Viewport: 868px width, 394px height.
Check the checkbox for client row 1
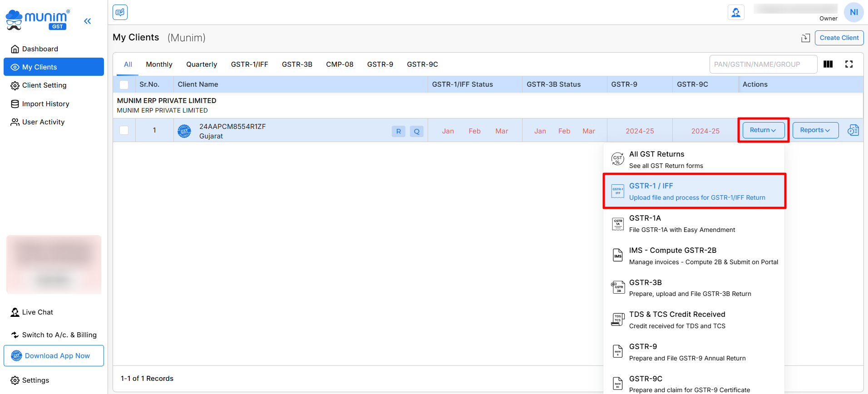point(124,130)
